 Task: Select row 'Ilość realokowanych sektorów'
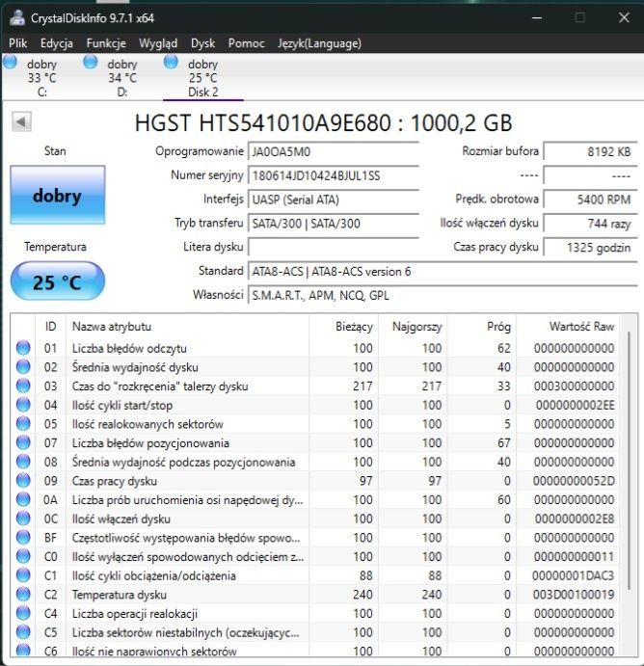click(314, 423)
